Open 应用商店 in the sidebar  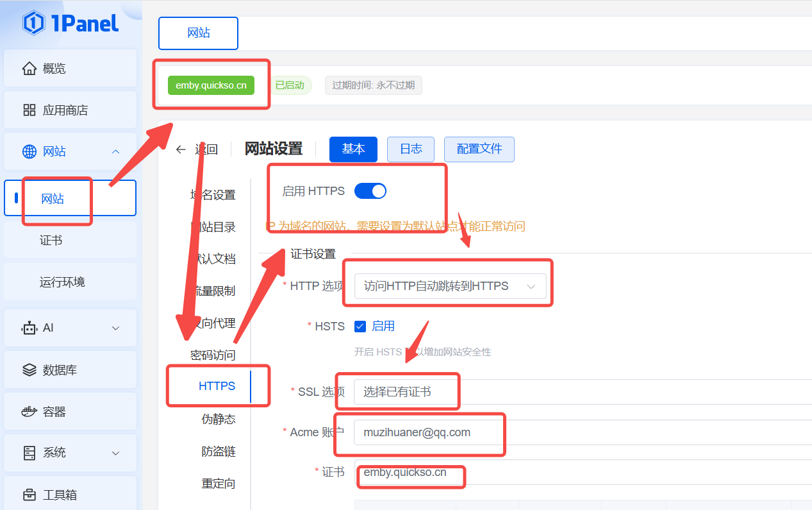(70, 110)
